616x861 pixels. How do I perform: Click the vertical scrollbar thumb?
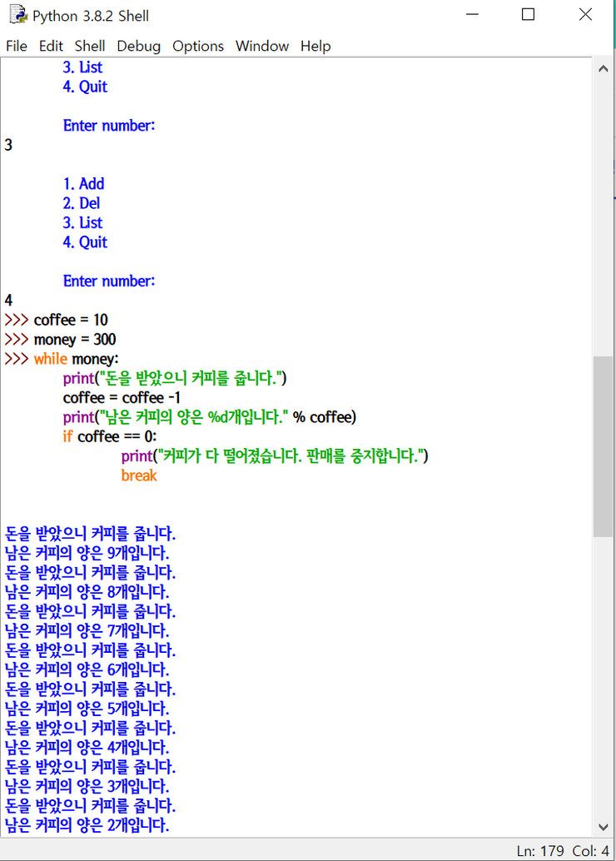click(603, 446)
